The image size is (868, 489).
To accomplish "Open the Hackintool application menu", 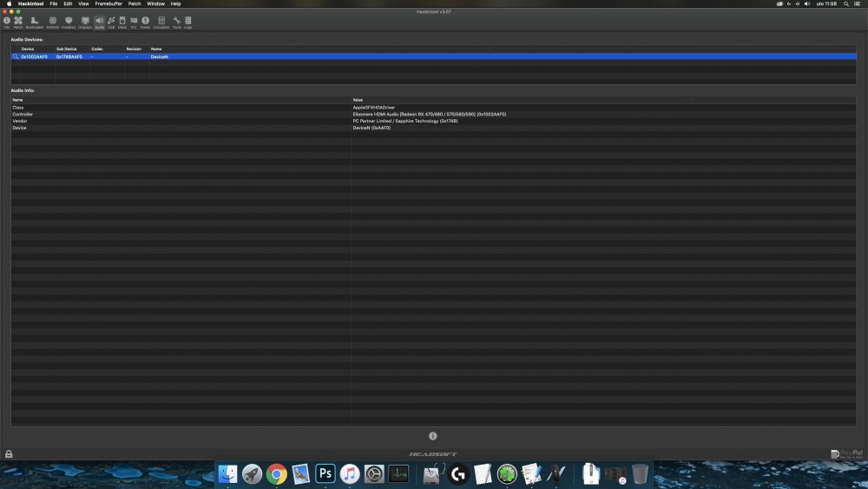I will [x=31, y=3].
